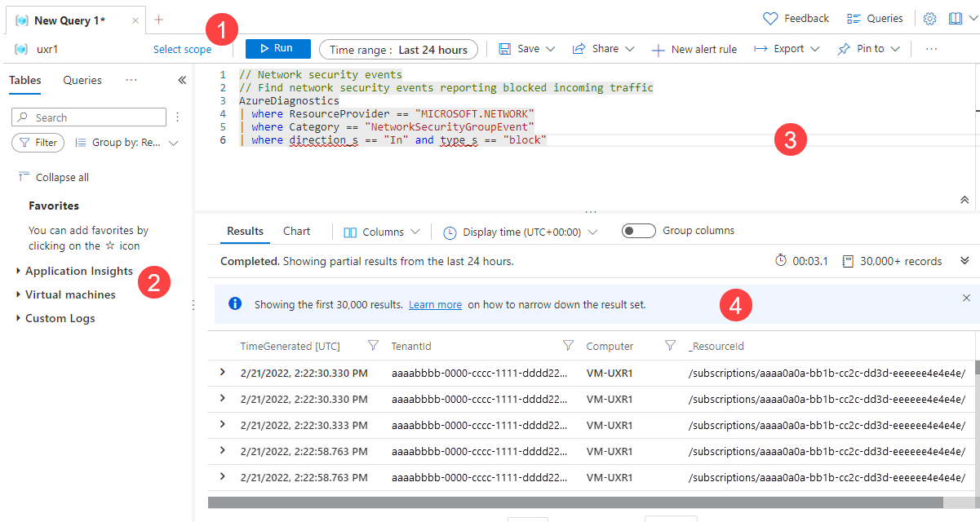
Task: Create a New alert rule
Action: pos(694,50)
